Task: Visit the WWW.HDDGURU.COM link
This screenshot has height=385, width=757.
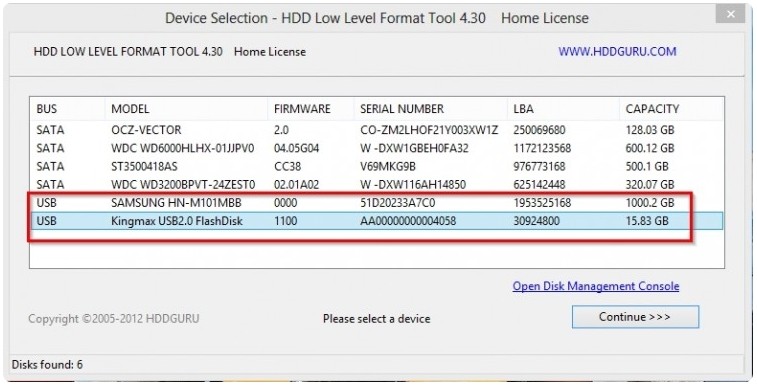Action: click(617, 52)
